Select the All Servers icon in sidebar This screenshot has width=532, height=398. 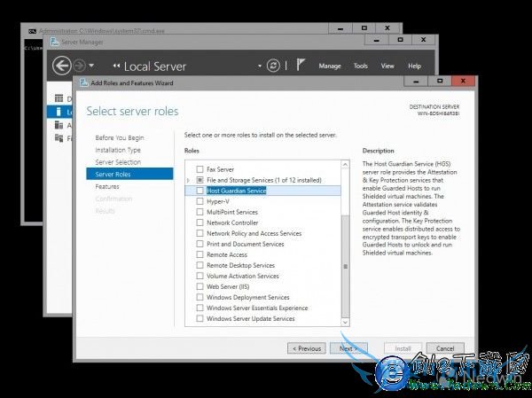click(x=59, y=125)
